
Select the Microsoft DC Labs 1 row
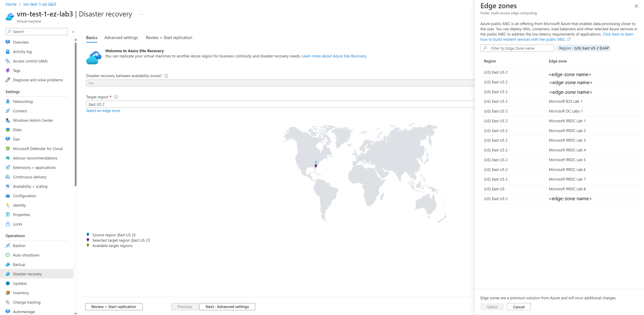pyautogui.click(x=560, y=111)
